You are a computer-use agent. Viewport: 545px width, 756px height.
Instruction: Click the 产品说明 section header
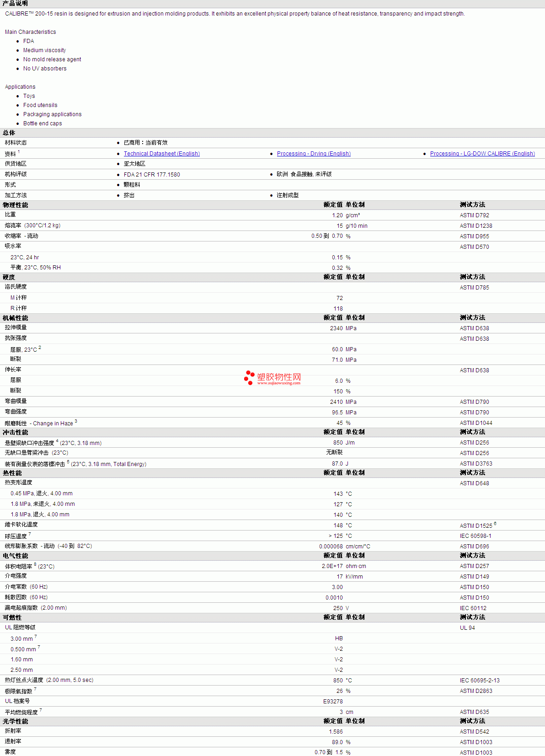[x=15, y=4]
